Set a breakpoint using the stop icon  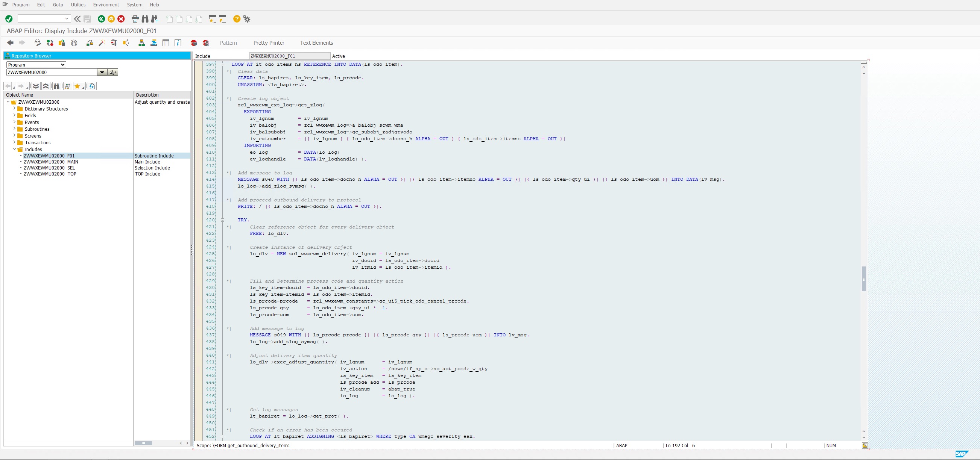click(x=194, y=43)
